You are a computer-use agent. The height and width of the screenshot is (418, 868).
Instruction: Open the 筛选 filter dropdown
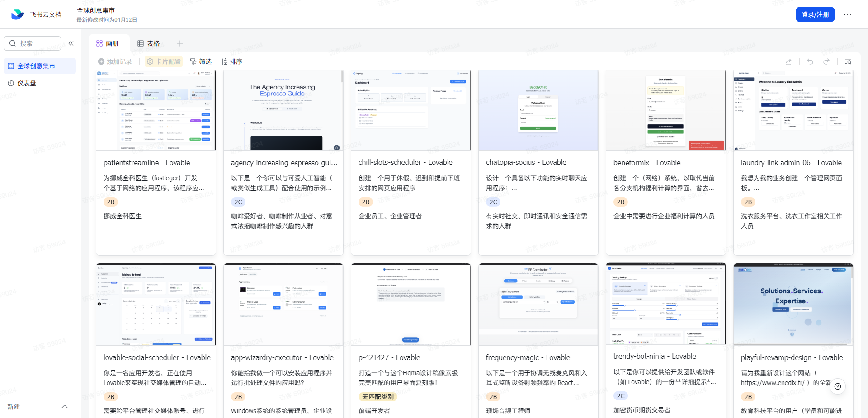pyautogui.click(x=201, y=61)
